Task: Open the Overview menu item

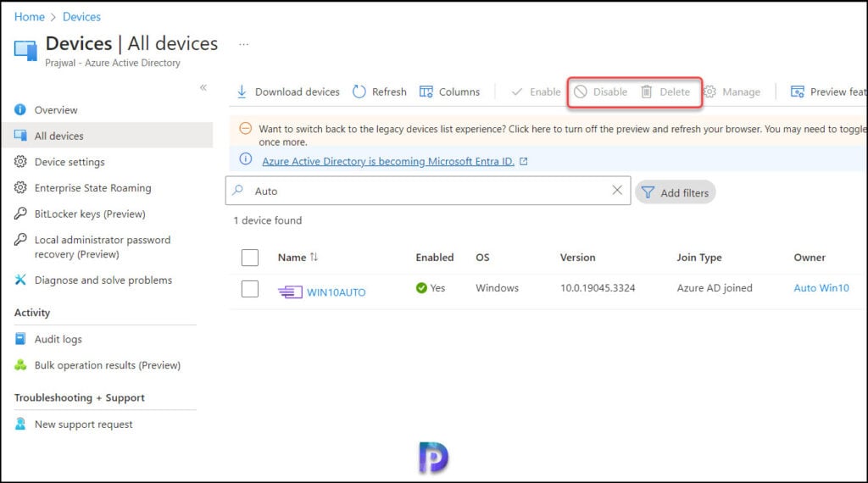Action: click(x=56, y=110)
